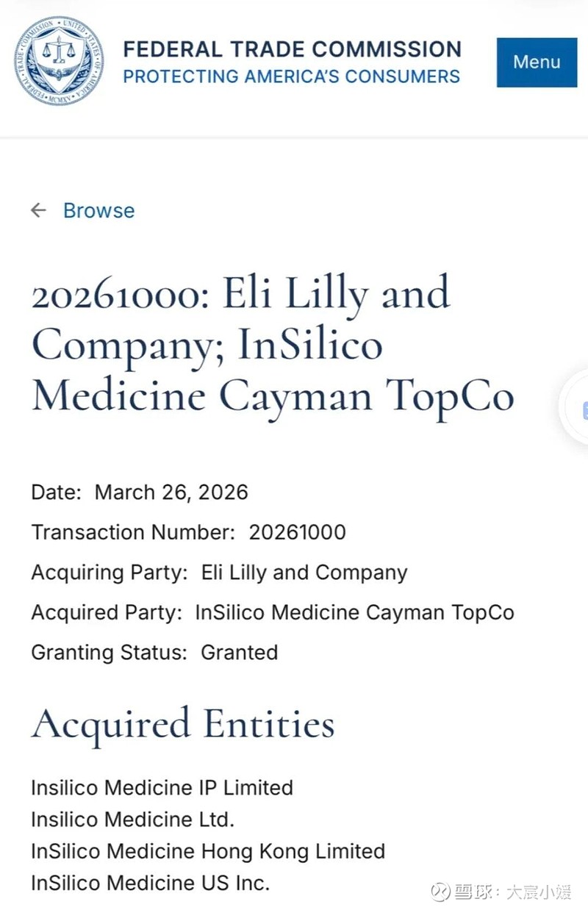
Task: Click the Federal Trade Commission site title
Action: coord(292,49)
